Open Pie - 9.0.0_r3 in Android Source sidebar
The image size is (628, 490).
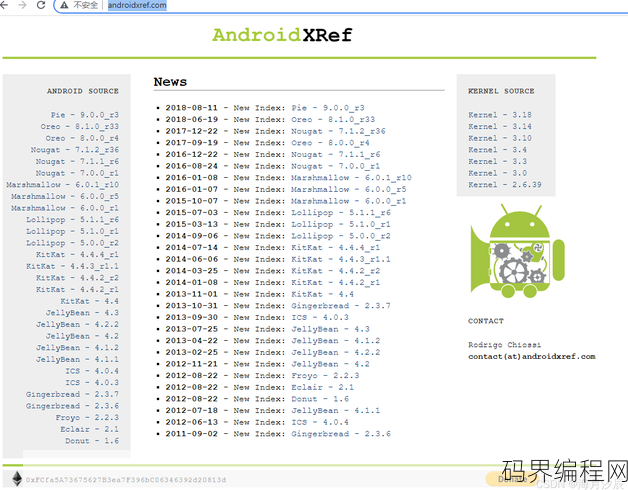[85, 115]
